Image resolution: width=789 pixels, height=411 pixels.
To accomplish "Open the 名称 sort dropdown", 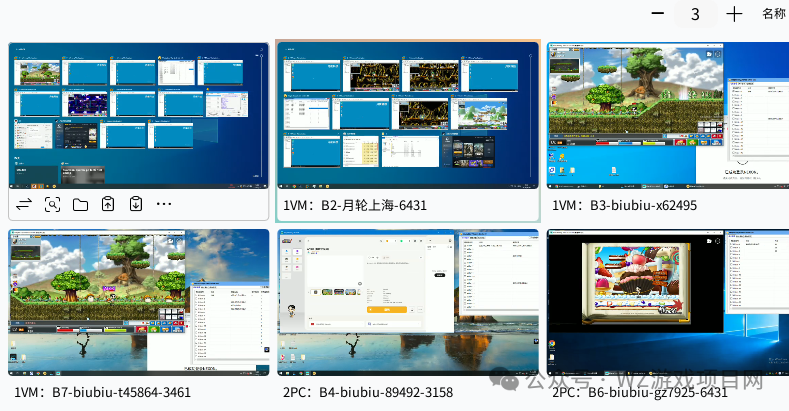I will click(773, 14).
